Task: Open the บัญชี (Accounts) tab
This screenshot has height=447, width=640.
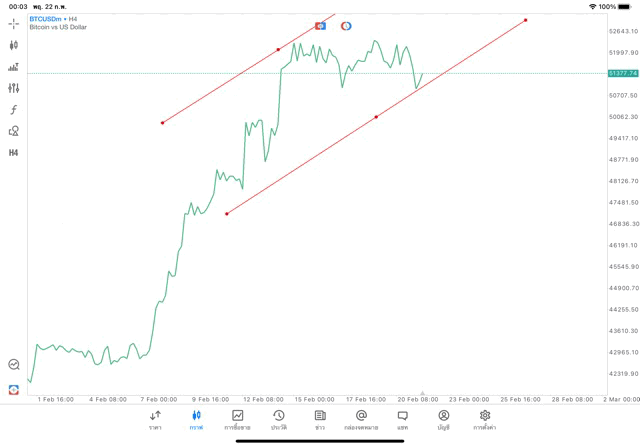Action: coord(443,419)
